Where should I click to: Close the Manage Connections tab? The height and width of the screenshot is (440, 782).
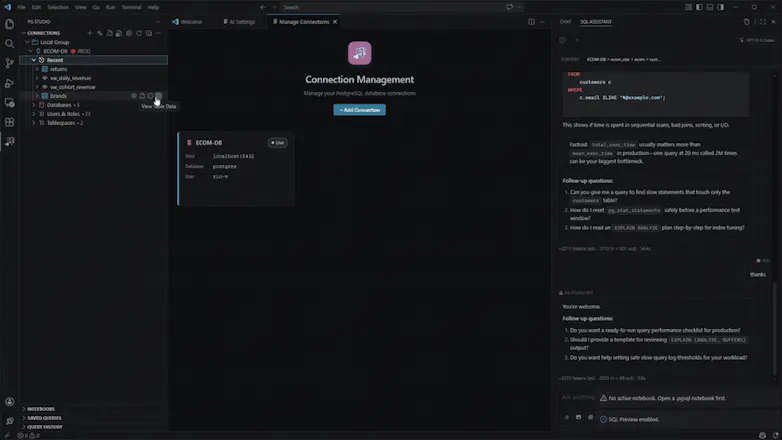[335, 22]
